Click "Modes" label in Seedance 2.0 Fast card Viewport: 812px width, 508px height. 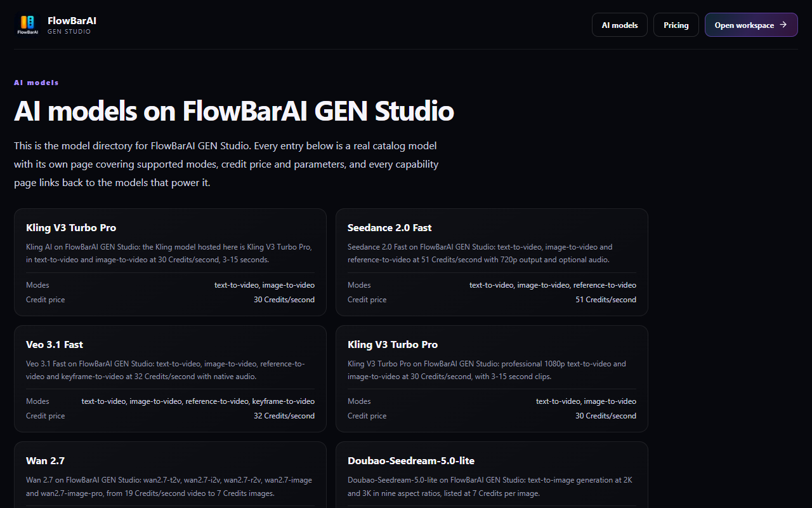click(359, 285)
